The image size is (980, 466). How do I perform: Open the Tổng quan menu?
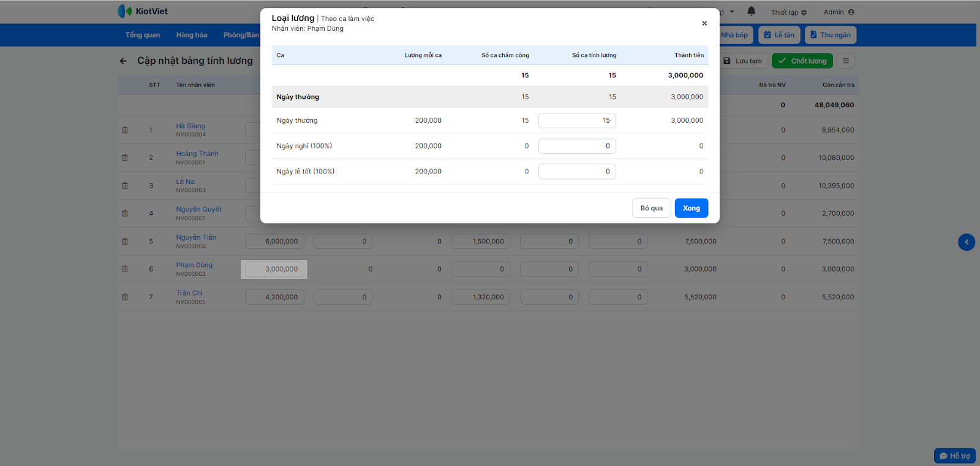(143, 35)
